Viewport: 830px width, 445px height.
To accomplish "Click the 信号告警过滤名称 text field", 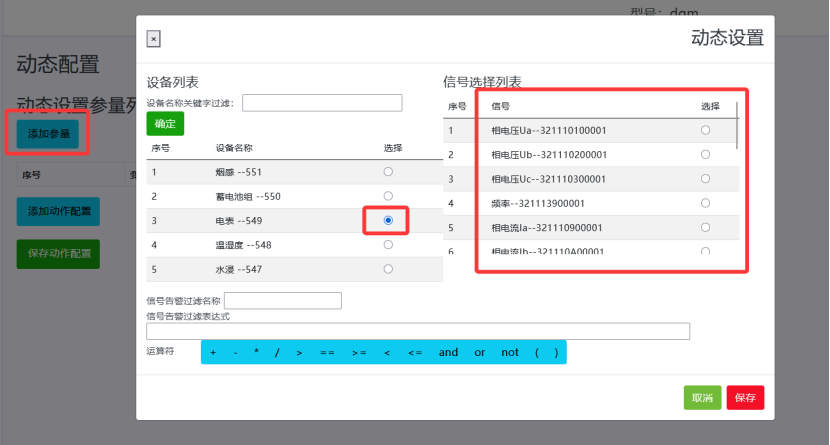I will (283, 301).
